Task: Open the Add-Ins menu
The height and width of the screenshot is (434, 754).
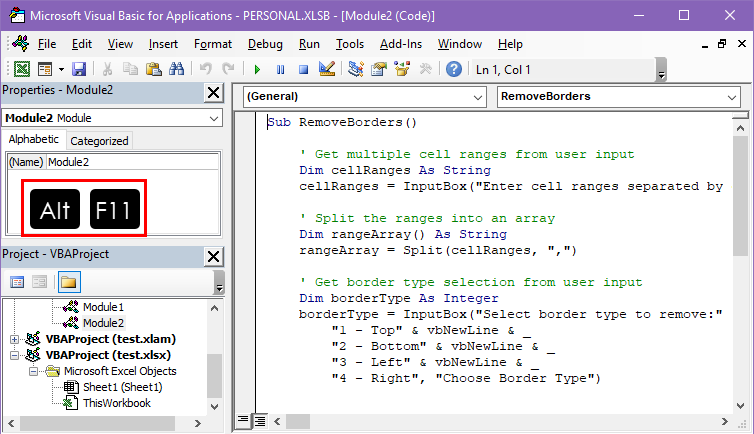Action: (401, 44)
